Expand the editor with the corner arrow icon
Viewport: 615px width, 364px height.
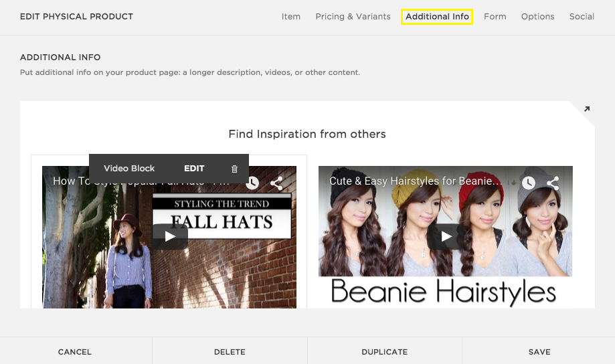tap(587, 109)
